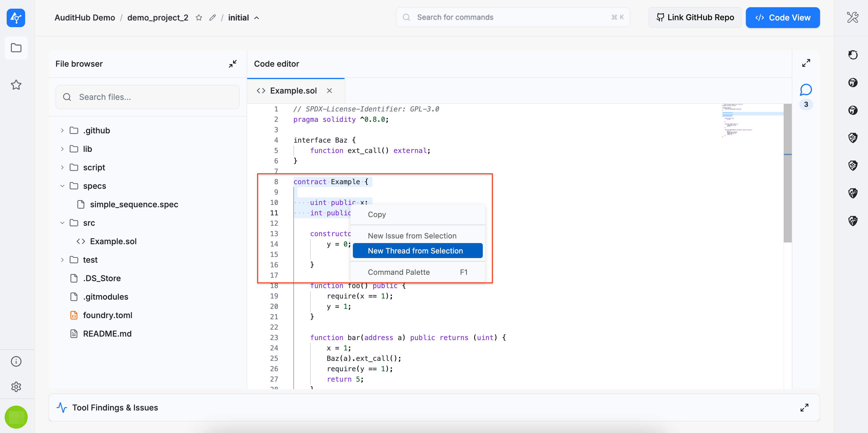Open the tools icon at top right

click(852, 18)
